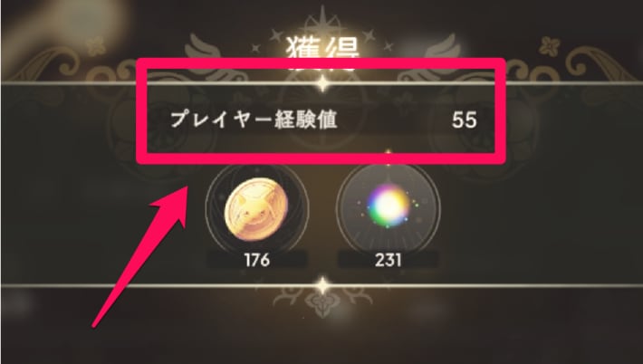The image size is (643, 364).
Task: Click the orb amount 231
Action: pyautogui.click(x=388, y=260)
